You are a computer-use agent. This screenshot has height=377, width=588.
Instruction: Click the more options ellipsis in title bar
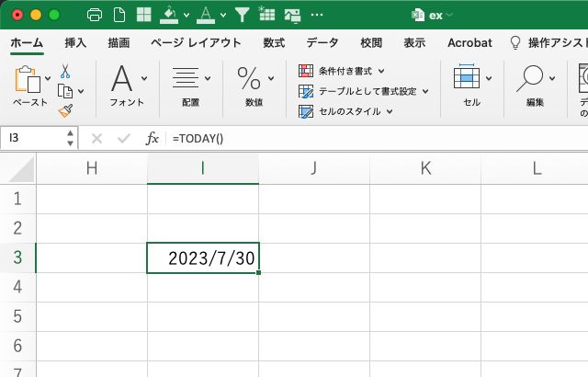point(317,15)
